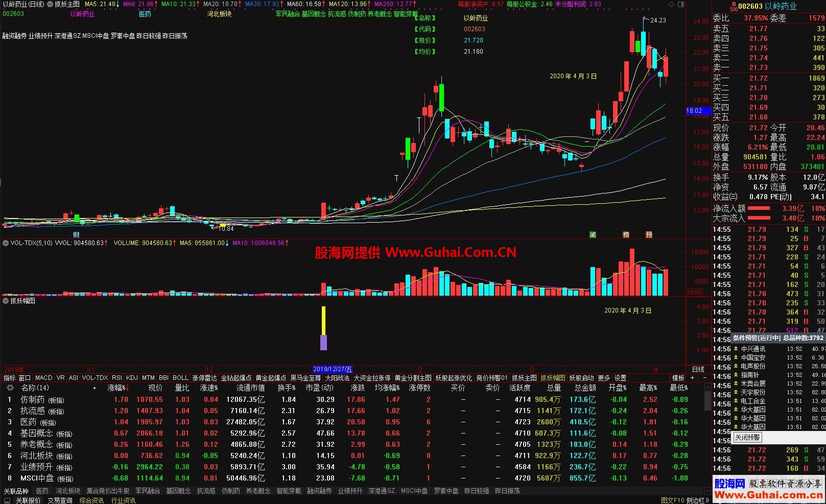
Task: Open the gear settings icon in the table header
Action: click(x=9, y=388)
